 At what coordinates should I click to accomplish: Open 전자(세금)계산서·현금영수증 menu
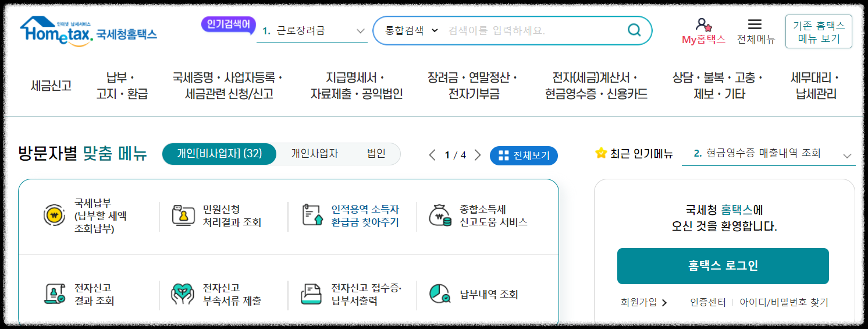click(x=596, y=86)
